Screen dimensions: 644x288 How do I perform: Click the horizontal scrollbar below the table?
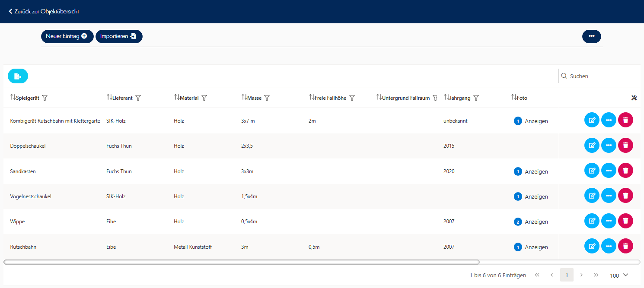point(241,262)
